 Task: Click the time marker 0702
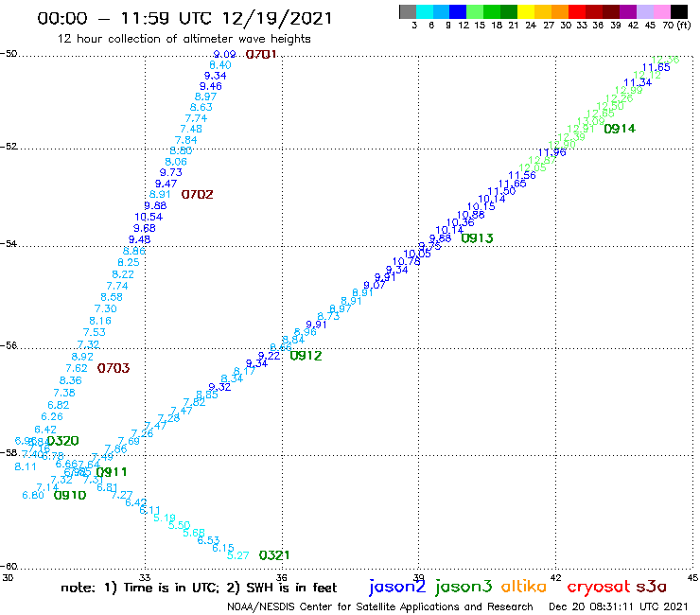pyautogui.click(x=198, y=195)
